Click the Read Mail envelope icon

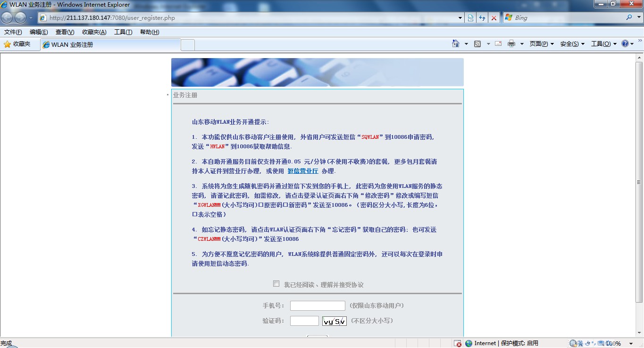(x=498, y=44)
